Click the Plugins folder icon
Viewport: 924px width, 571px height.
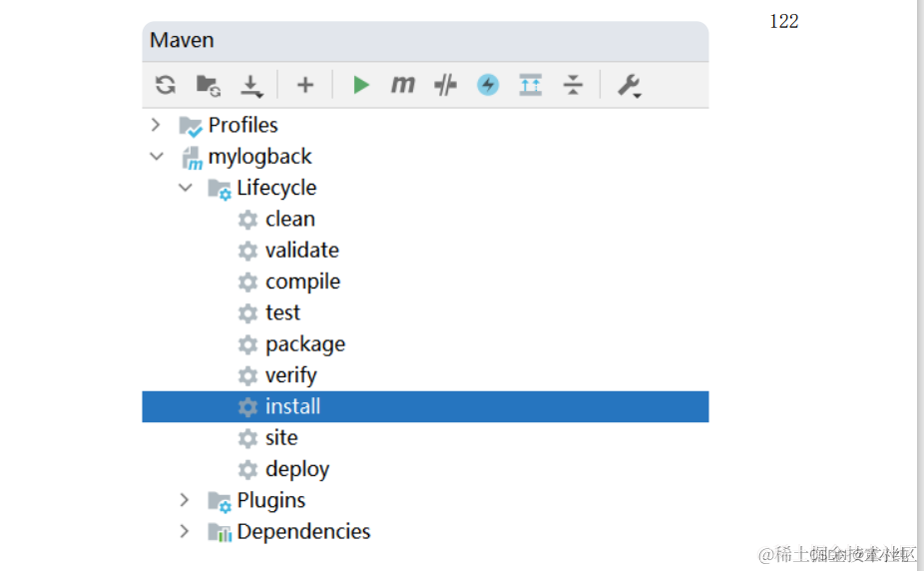tap(220, 501)
